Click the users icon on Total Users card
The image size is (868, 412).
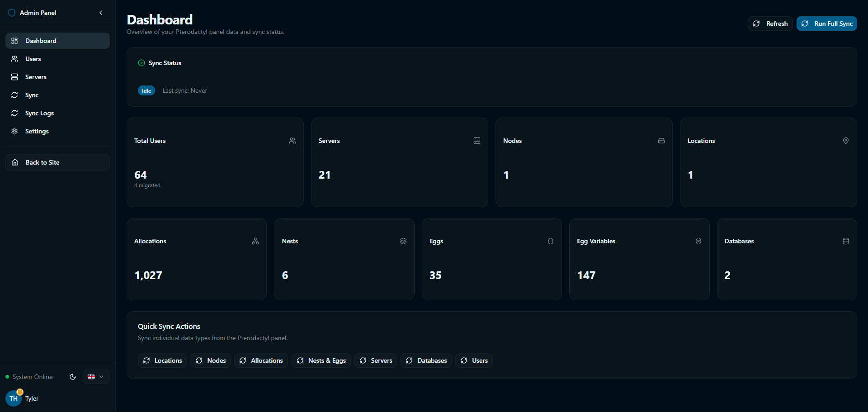coord(292,141)
